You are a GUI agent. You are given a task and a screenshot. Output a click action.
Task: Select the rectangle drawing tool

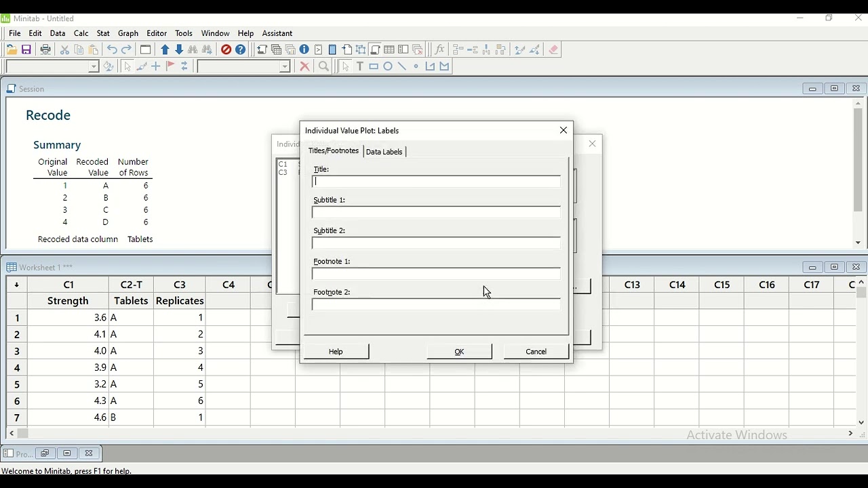[x=374, y=66]
